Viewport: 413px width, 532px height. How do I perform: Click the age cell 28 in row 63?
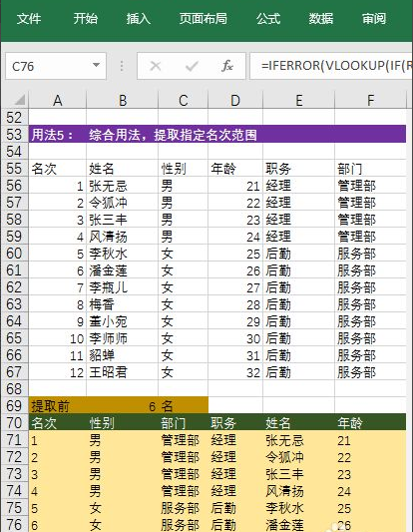click(x=235, y=304)
